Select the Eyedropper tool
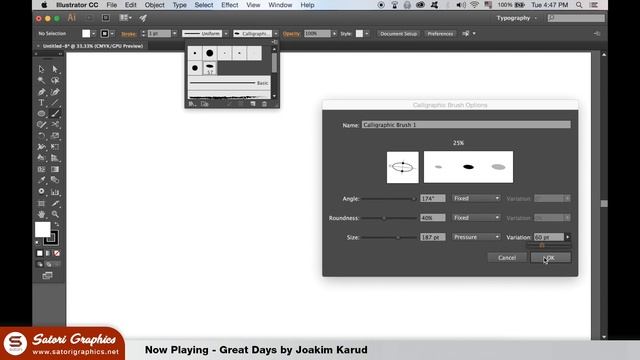The height and width of the screenshot is (360, 640). (x=41, y=180)
